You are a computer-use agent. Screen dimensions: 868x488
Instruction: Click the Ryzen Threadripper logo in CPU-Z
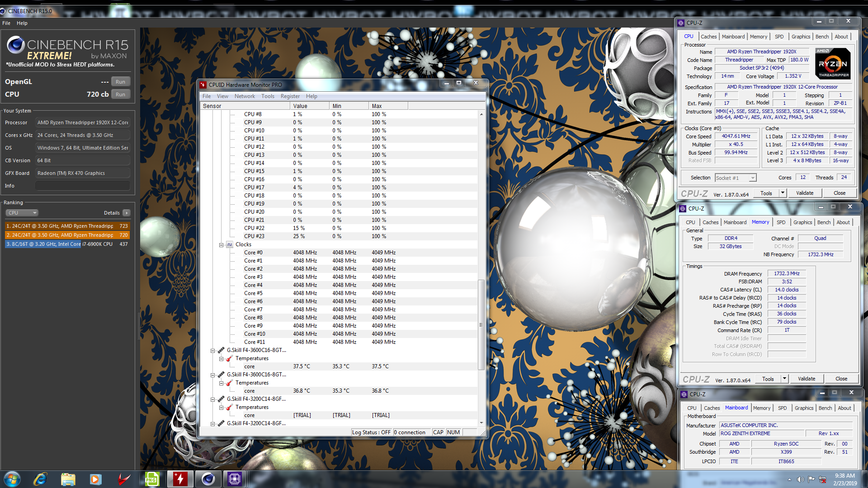(x=833, y=64)
